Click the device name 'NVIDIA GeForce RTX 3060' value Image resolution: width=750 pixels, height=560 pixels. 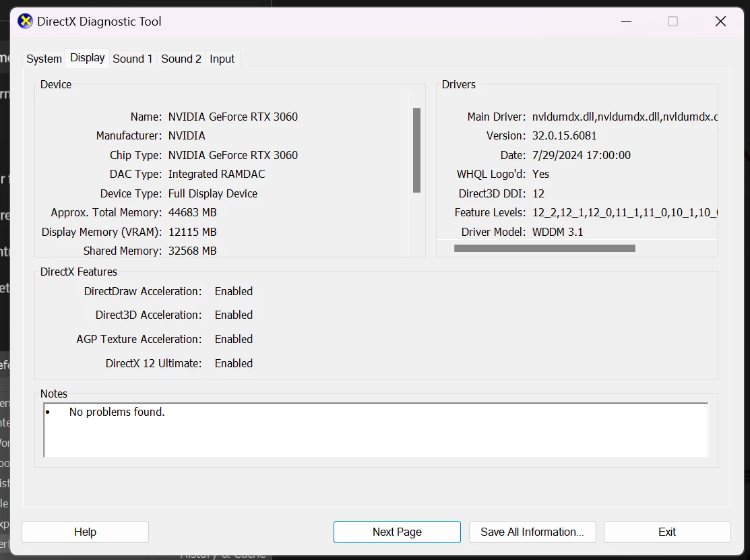(233, 117)
